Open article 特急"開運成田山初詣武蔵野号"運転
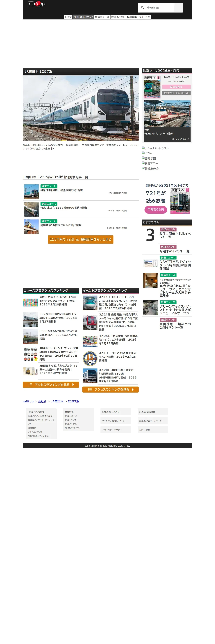Viewport: 215px width, 644px height. coord(62,190)
